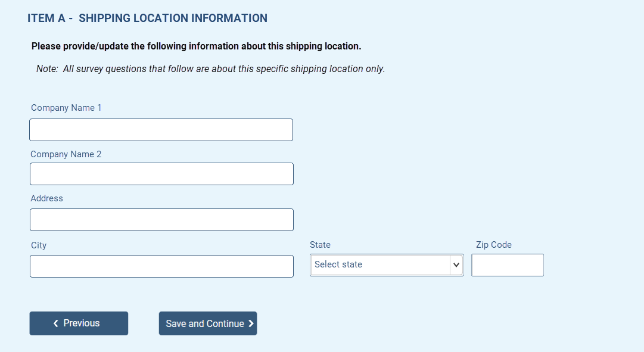This screenshot has height=352, width=644.
Task: Click the italic Note about survey questions
Action: coord(210,69)
